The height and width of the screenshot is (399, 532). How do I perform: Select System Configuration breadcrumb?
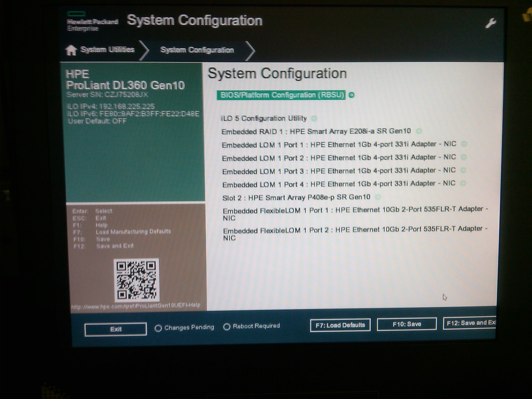tap(197, 50)
